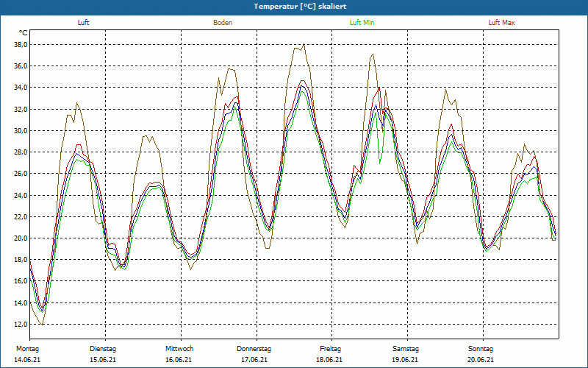Screen dimensions: 588x368
Task: Click the 30,0 y-axis value
Action: [x=21, y=131]
